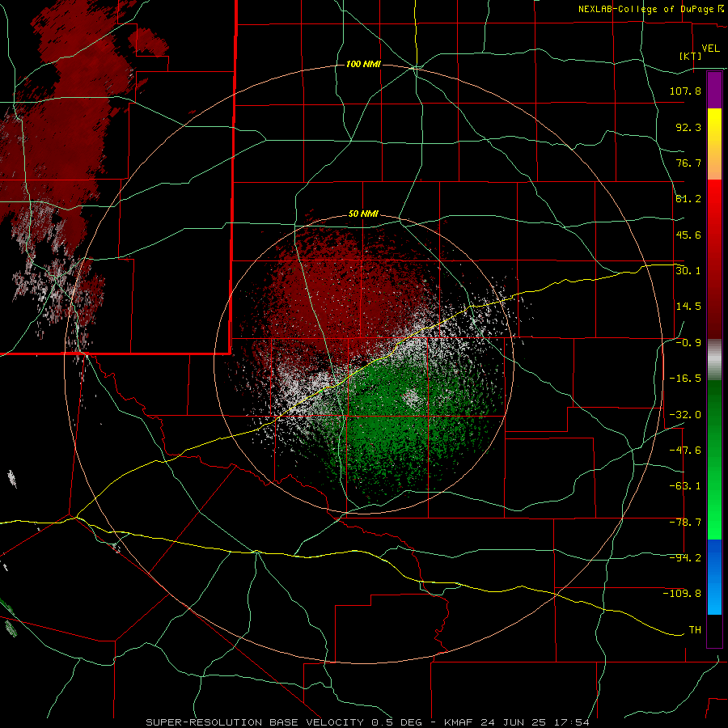Click the -32.0 velocity scale value
Viewport: 728px width, 728px height.
coord(685,415)
